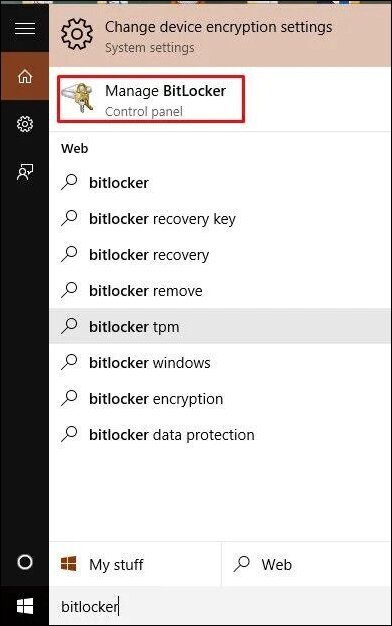This screenshot has width=392, height=626.
Task: Select the Home icon in sidebar
Action: coord(25,76)
